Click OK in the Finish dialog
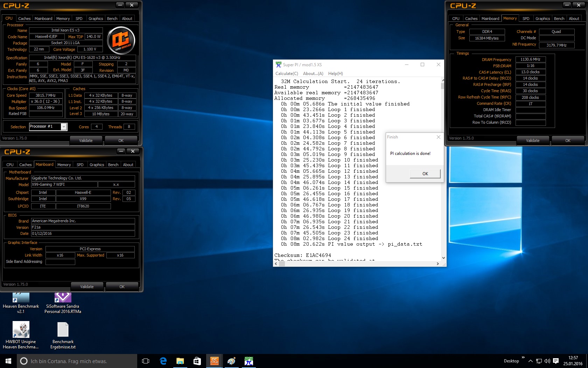588x368 pixels. (x=425, y=174)
